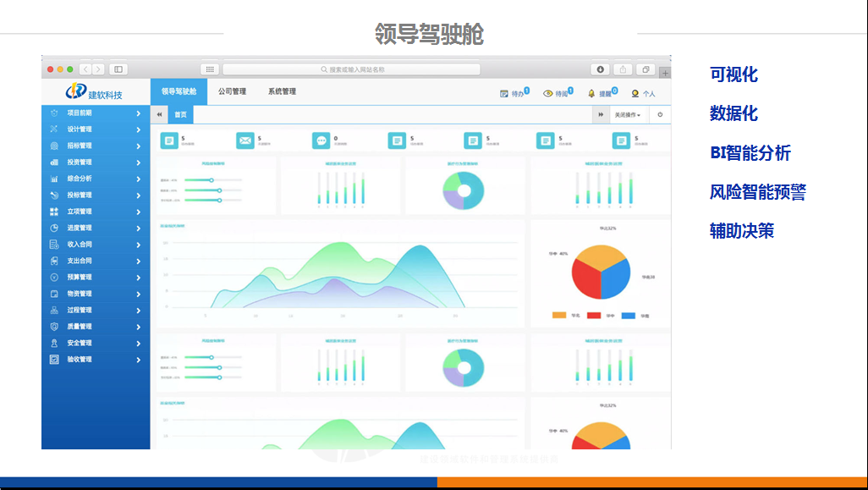
Task: Click the orange 华北 legend swatch
Action: pos(559,315)
